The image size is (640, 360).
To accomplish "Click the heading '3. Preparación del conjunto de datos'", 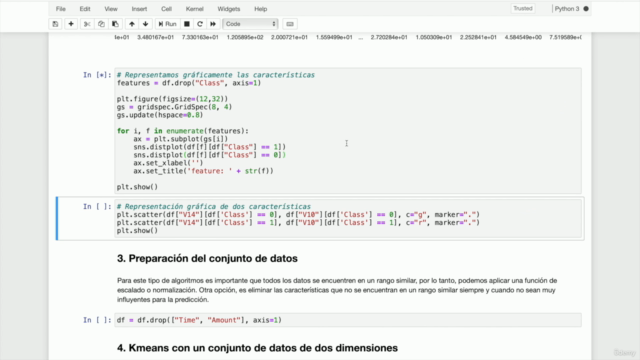I will 207,258.
